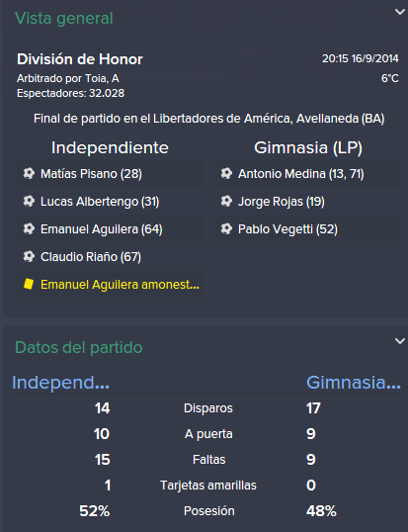This screenshot has height=532, width=408.
Task: Click the goal icon beside Claudio Riaño
Action: tap(29, 256)
